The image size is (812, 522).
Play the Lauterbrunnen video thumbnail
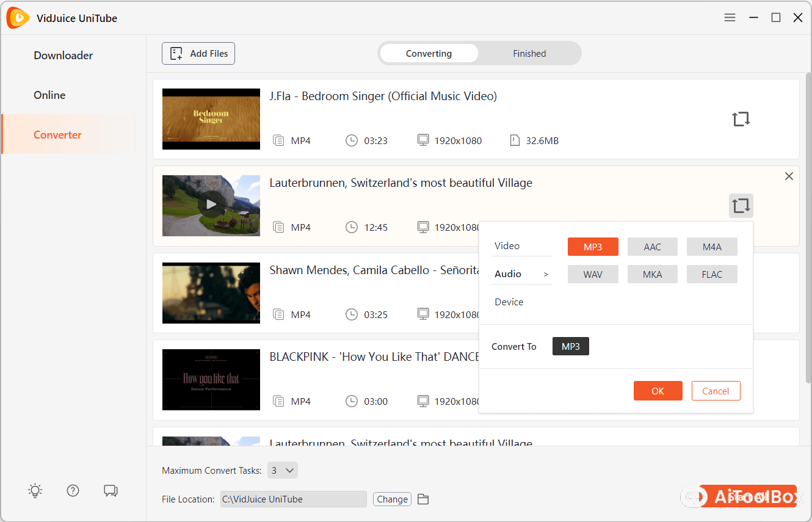(x=211, y=205)
